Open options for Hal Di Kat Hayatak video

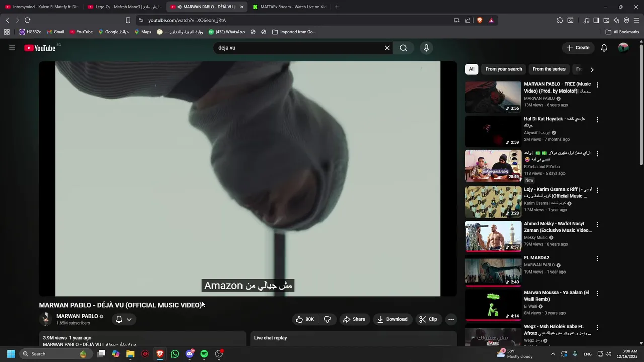[597, 120]
